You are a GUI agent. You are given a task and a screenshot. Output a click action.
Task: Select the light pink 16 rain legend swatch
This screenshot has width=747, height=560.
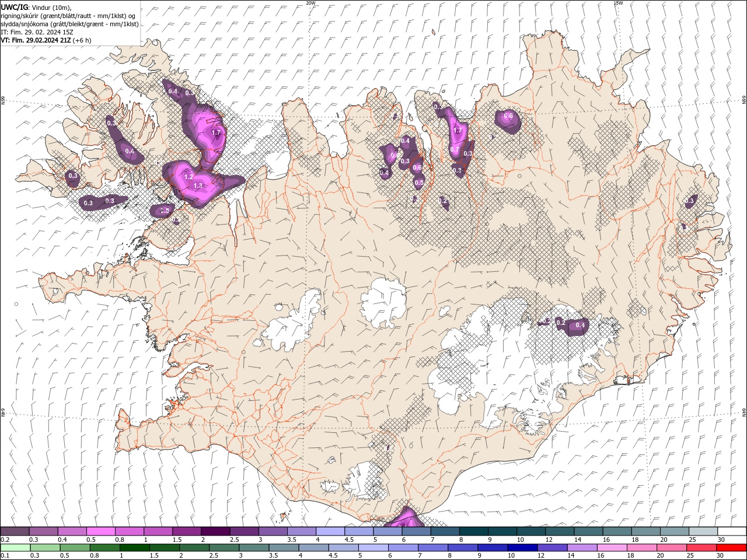(612, 548)
